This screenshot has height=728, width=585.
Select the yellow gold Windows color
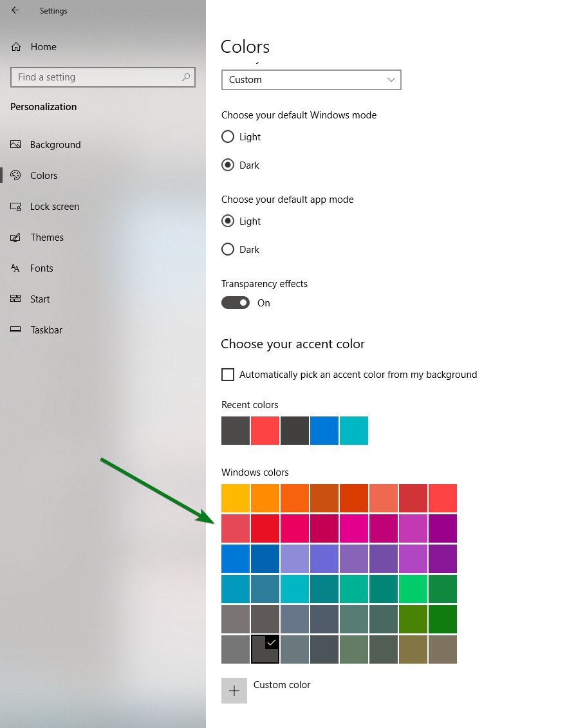(x=236, y=498)
